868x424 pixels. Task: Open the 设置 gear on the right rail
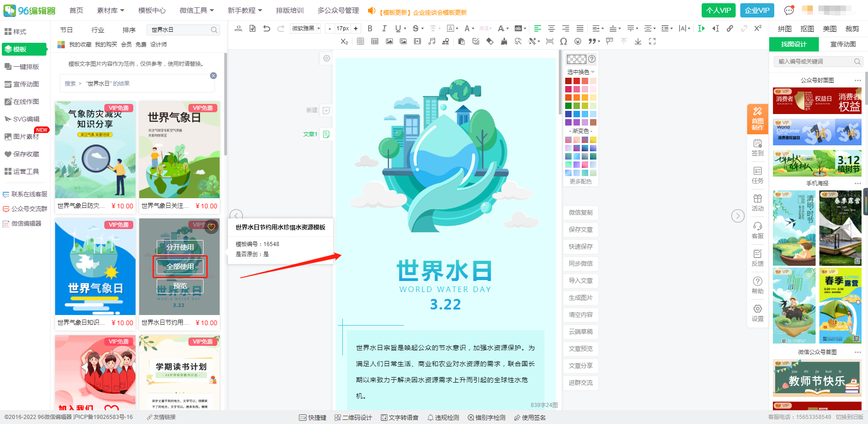(x=758, y=313)
